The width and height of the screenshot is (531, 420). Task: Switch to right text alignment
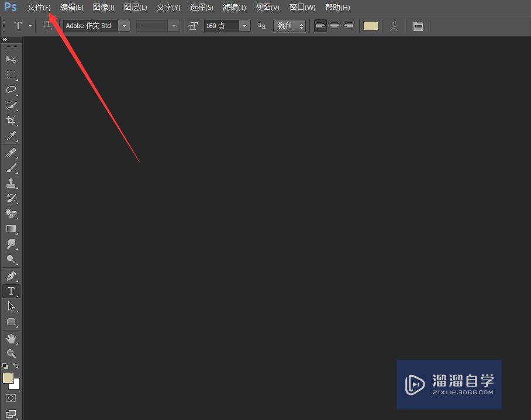click(x=348, y=26)
